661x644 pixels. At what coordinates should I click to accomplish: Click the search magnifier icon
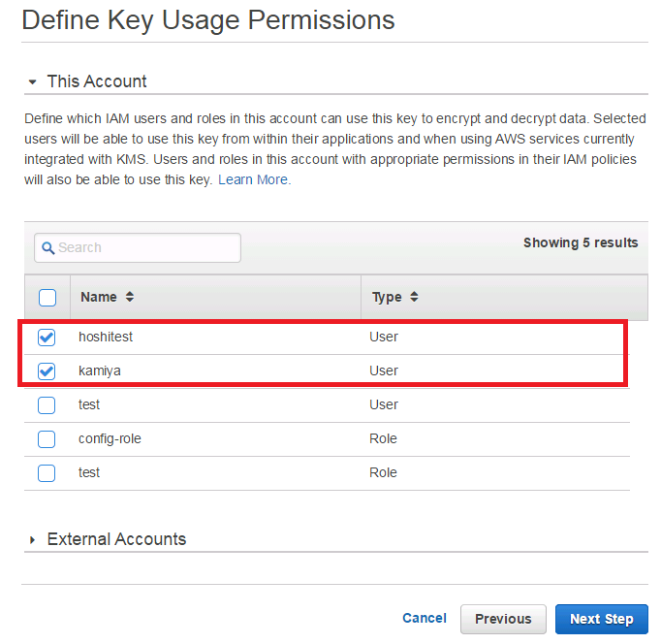[x=48, y=248]
